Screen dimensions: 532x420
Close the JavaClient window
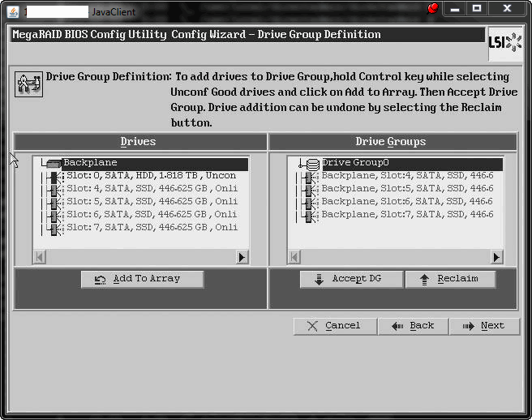[507, 8]
